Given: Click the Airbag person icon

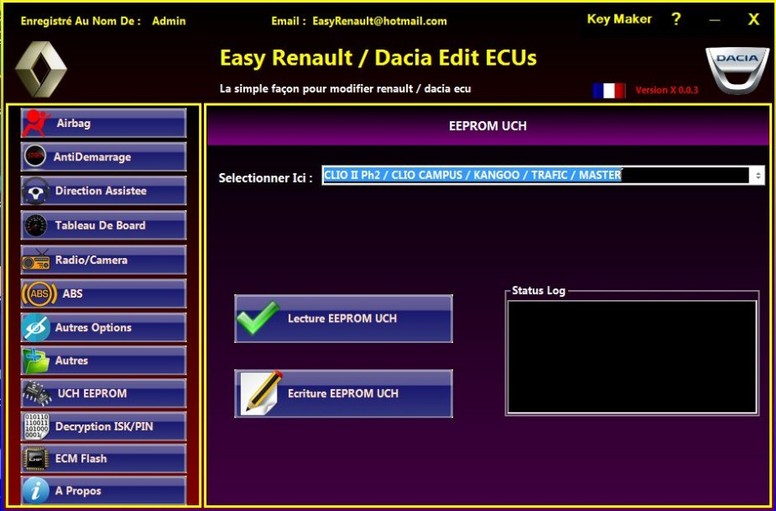Looking at the screenshot, I should pyautogui.click(x=36, y=123).
